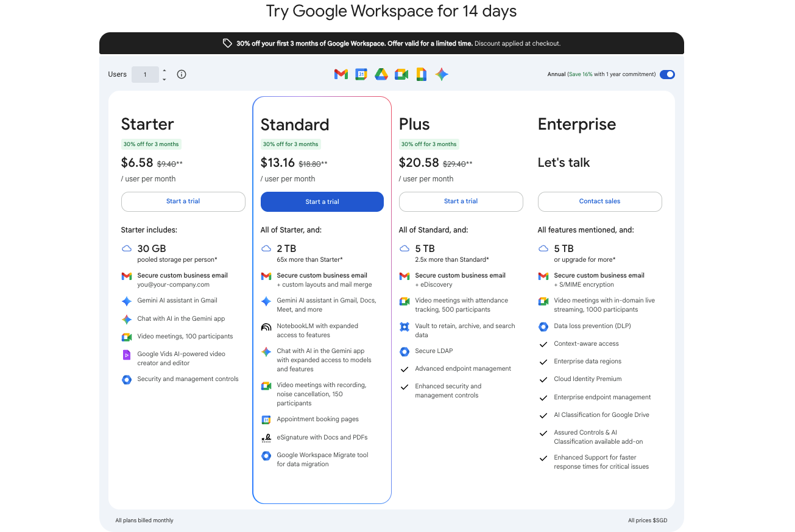Click cloud icon beside 2 TB storage

click(x=266, y=248)
